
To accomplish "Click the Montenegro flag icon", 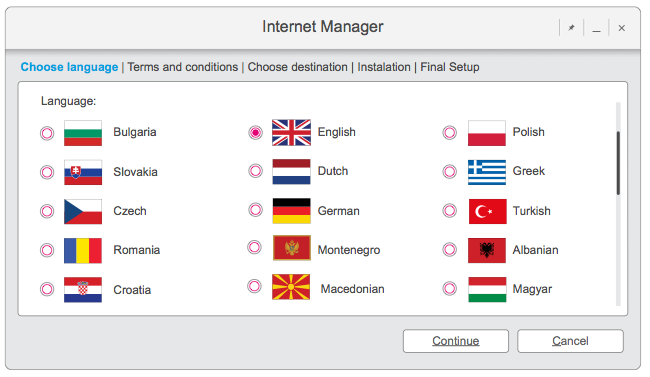I will pos(291,248).
